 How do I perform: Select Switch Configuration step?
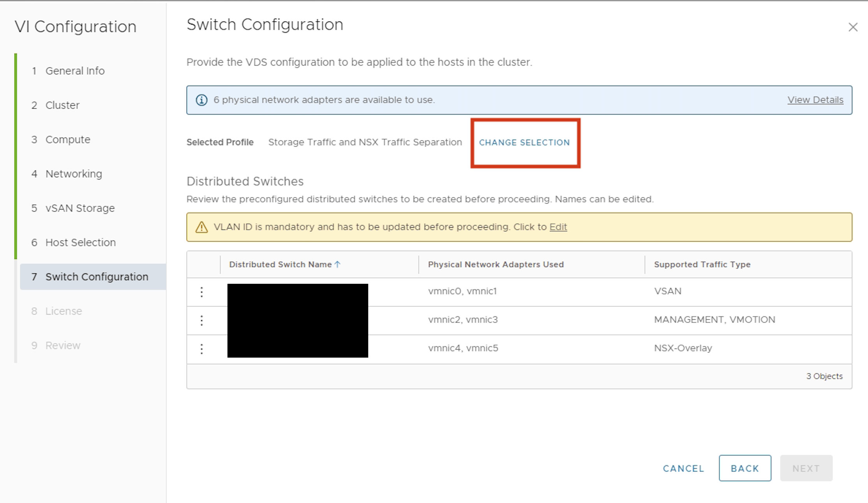(x=97, y=277)
